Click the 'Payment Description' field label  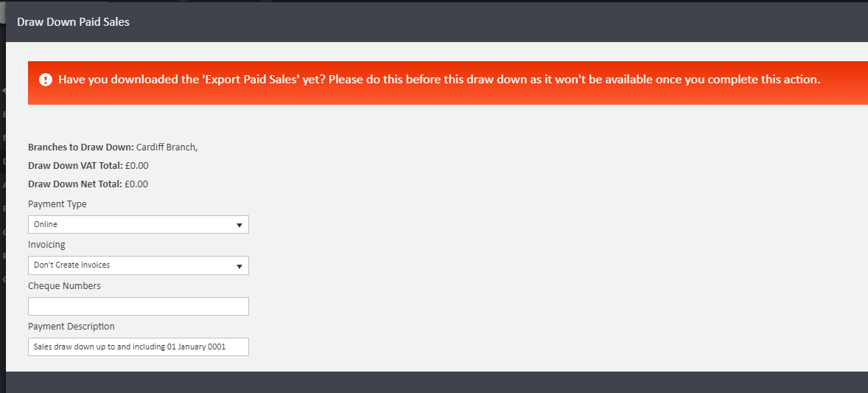[71, 327]
